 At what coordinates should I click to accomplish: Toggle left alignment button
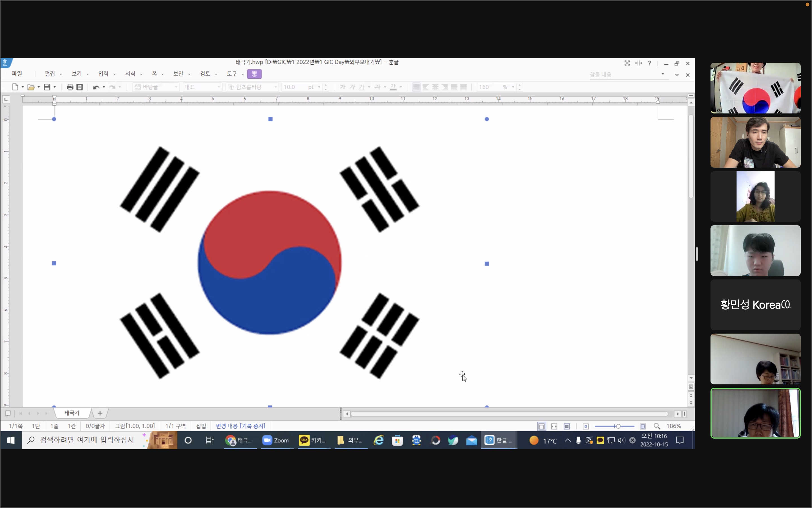425,87
